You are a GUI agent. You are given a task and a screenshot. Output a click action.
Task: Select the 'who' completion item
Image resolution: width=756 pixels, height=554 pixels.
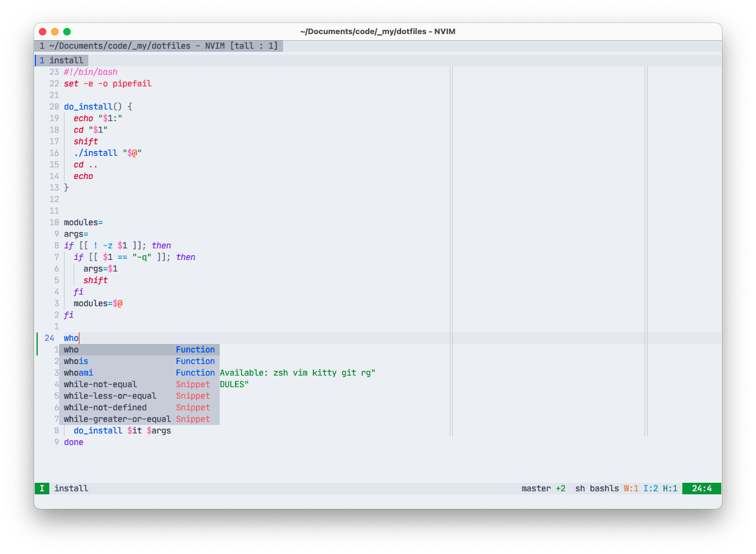[139, 349]
